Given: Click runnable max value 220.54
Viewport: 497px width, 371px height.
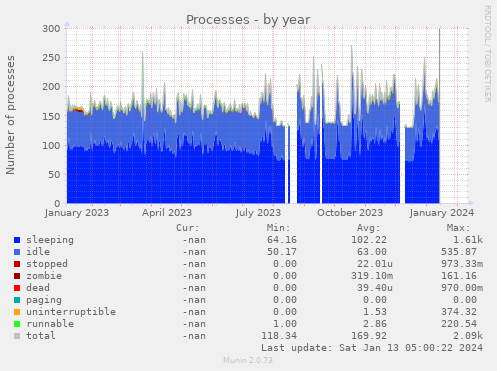Looking at the screenshot, I should (x=459, y=324).
